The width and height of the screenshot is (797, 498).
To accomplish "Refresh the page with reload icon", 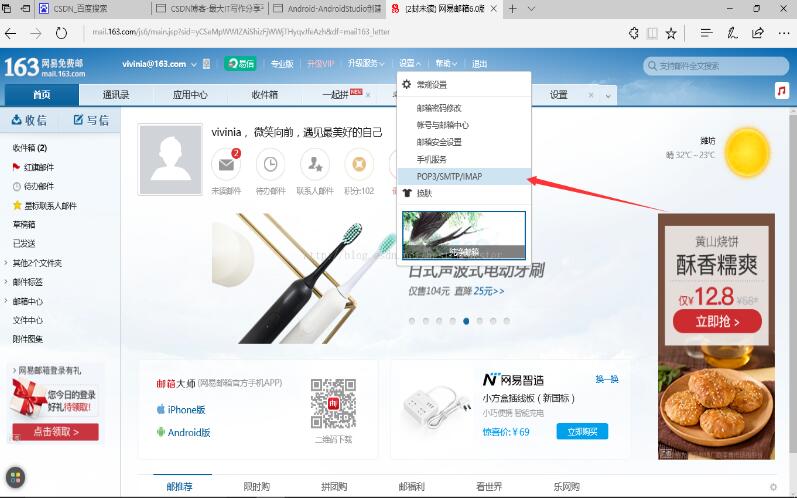I will (x=61, y=34).
